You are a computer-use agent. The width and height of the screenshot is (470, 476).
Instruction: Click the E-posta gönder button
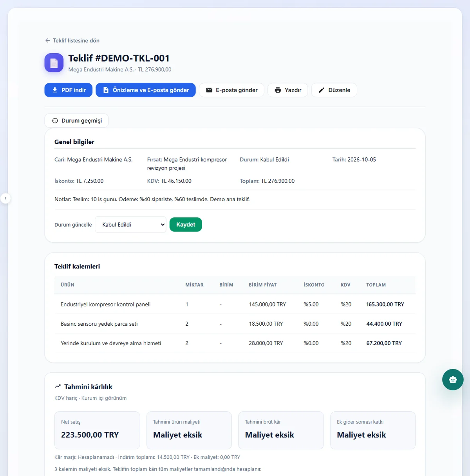click(231, 90)
